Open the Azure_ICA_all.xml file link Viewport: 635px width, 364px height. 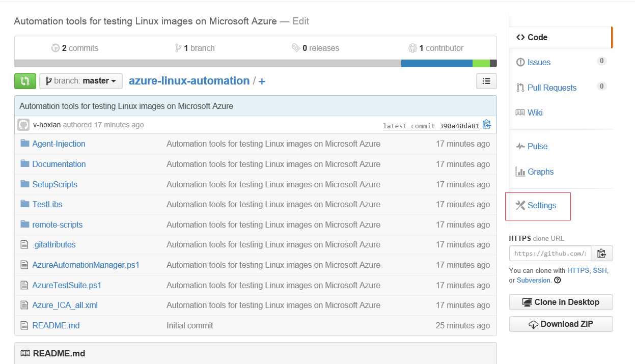65,305
